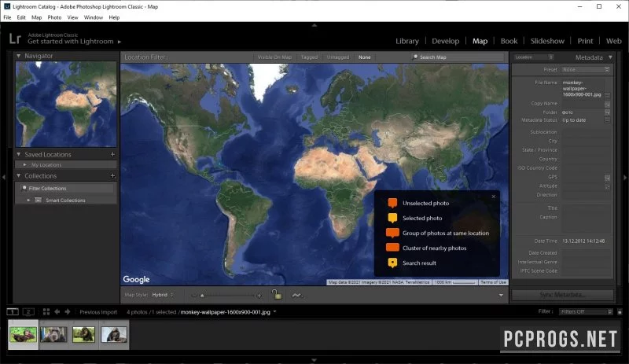Toggle the lock markers padlock icon
Viewport: 629px width, 364px height.
click(x=277, y=295)
